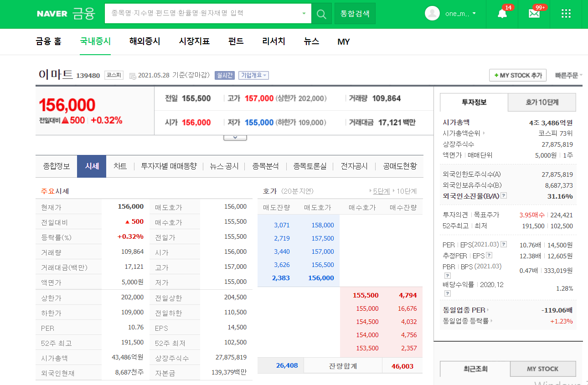Click the 금융 logo link
Image resolution: width=588 pixels, height=385 pixels.
[x=83, y=14]
